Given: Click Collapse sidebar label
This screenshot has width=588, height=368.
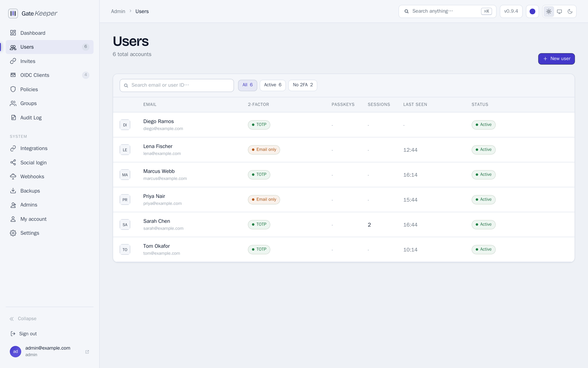Looking at the screenshot, I should tap(27, 319).
